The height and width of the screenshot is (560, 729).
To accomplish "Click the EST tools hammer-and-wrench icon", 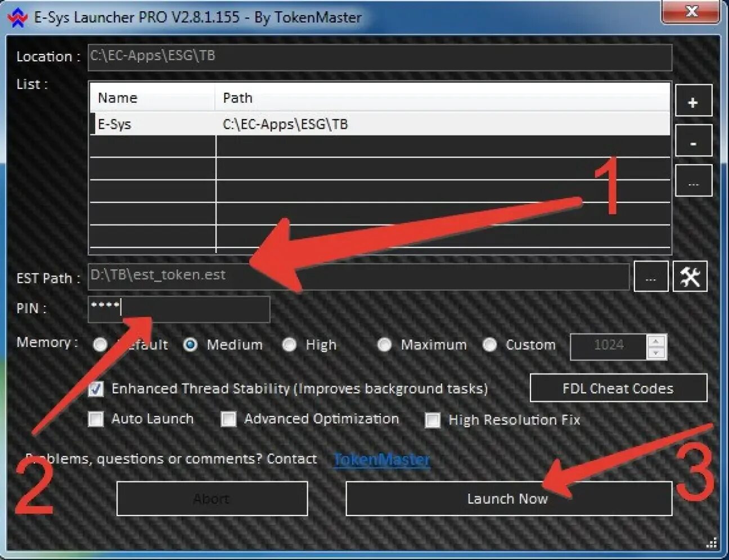I will [x=690, y=277].
